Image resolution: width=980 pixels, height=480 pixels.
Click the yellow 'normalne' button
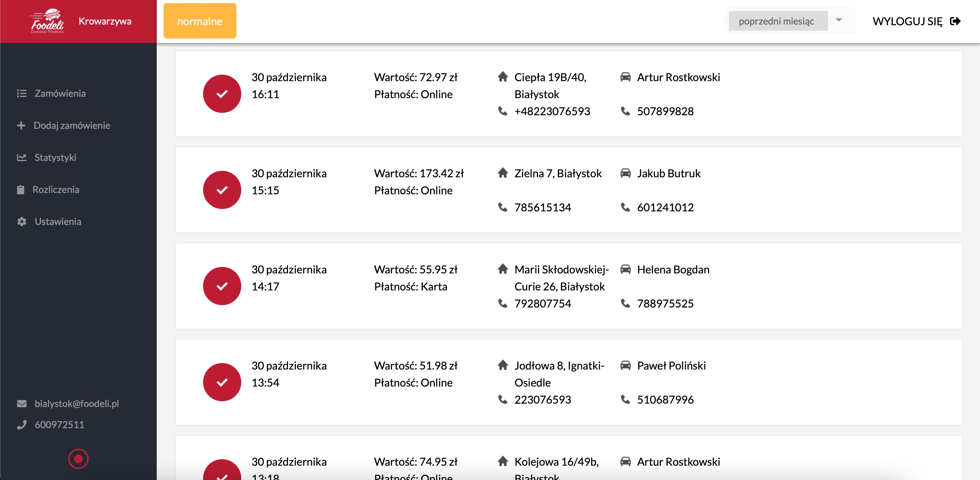pos(200,21)
